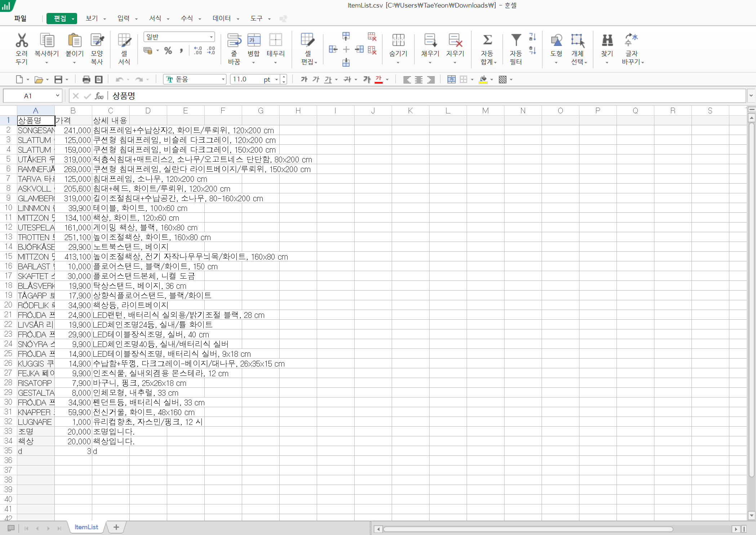756x535 pixels.
Task: Click the Print icon in toolbar
Action: pos(86,80)
